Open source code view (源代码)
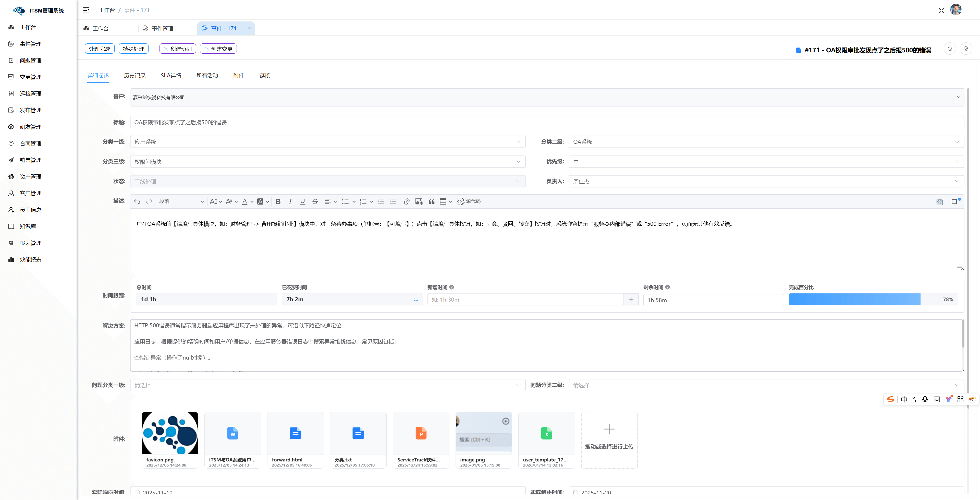The image size is (980, 500). [x=469, y=201]
